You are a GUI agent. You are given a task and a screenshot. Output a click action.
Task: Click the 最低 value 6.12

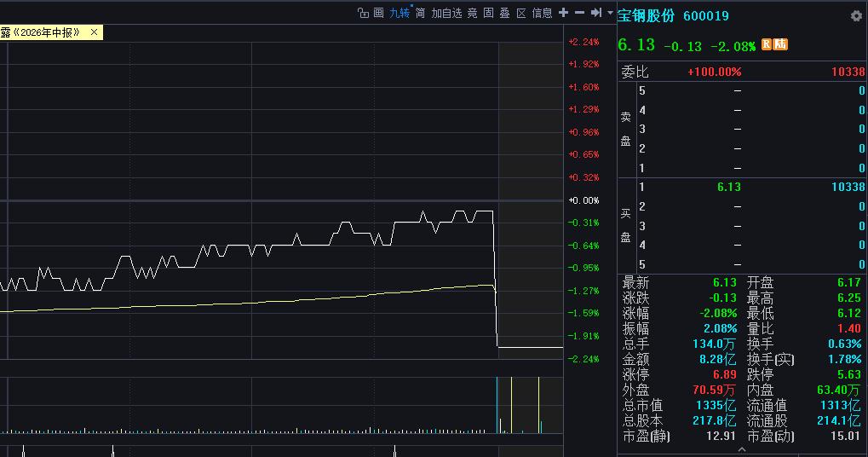point(849,313)
